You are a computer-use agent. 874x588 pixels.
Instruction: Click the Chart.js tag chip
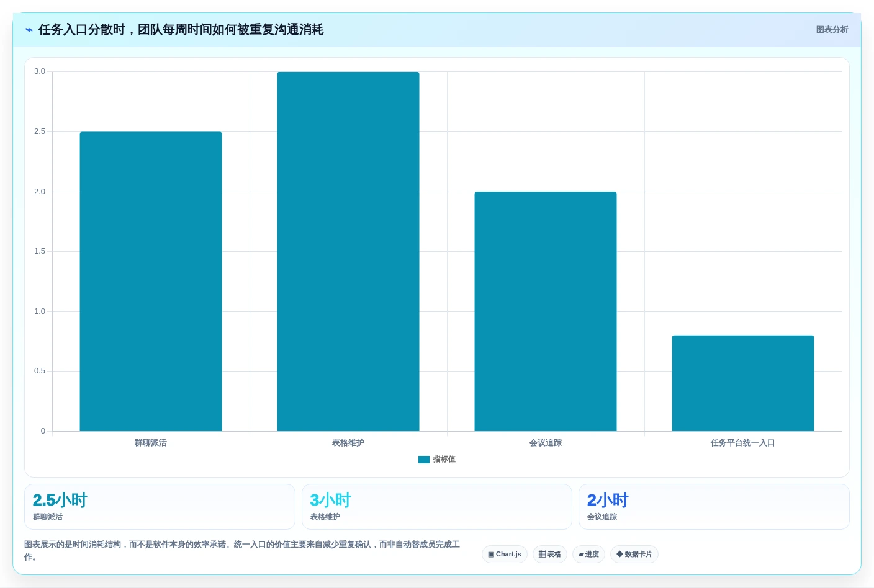click(x=505, y=554)
